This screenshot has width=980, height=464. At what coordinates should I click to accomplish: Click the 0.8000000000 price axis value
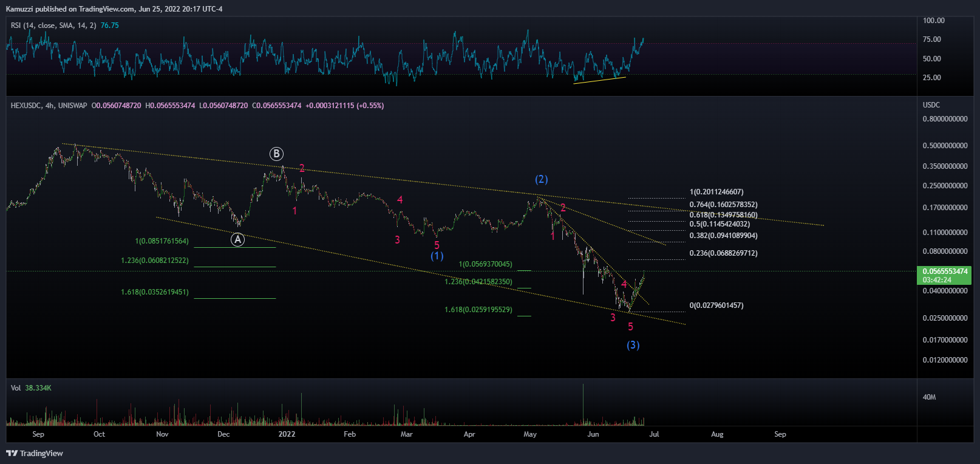click(945, 119)
